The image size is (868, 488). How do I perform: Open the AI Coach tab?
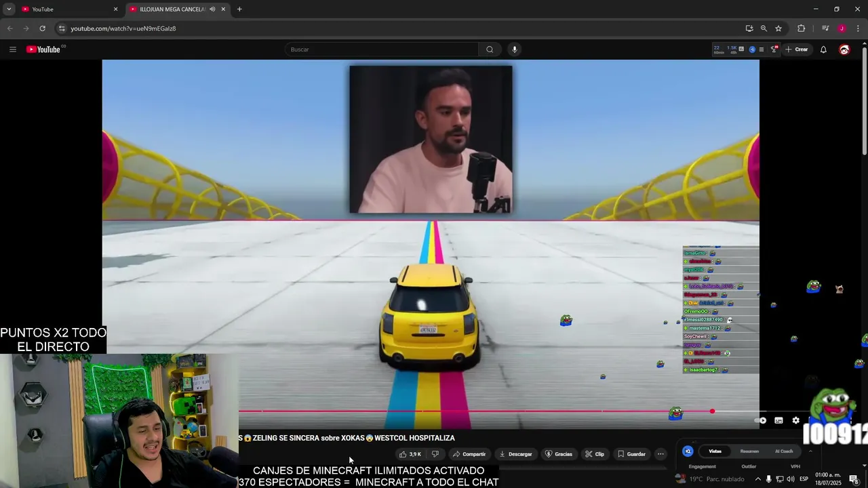point(784,451)
